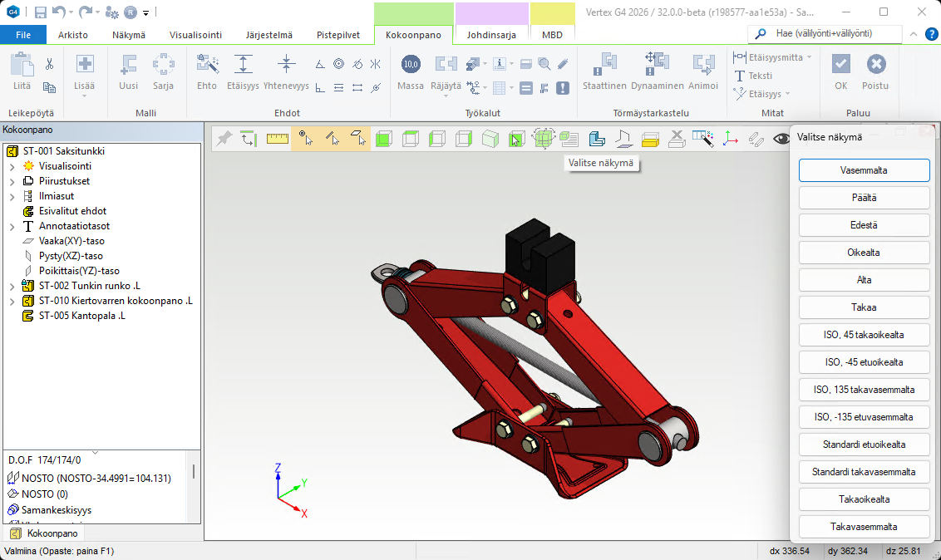Open the File menu
Viewport: 941px width, 560px height.
[23, 35]
